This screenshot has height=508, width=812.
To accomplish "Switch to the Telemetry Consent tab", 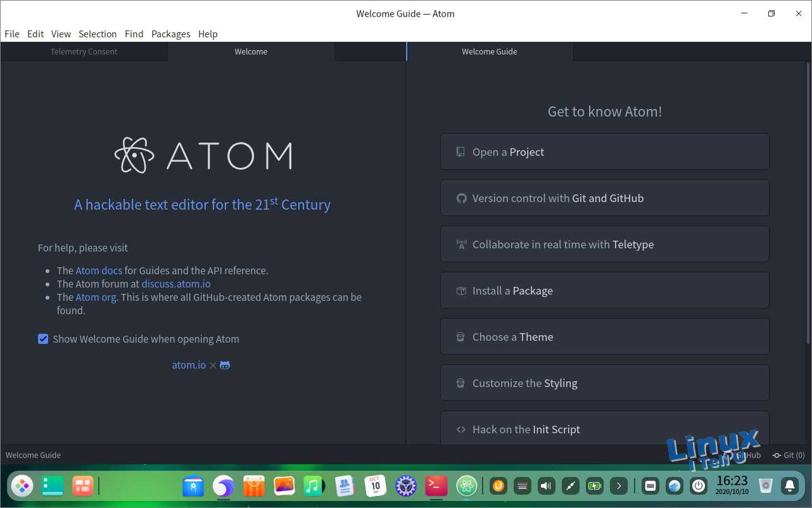I will point(84,52).
